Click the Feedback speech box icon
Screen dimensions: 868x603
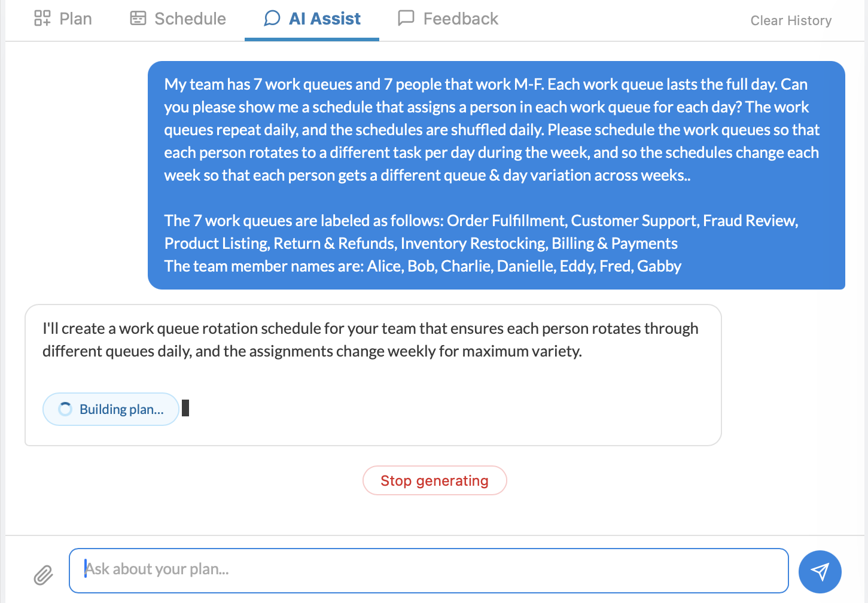[406, 19]
